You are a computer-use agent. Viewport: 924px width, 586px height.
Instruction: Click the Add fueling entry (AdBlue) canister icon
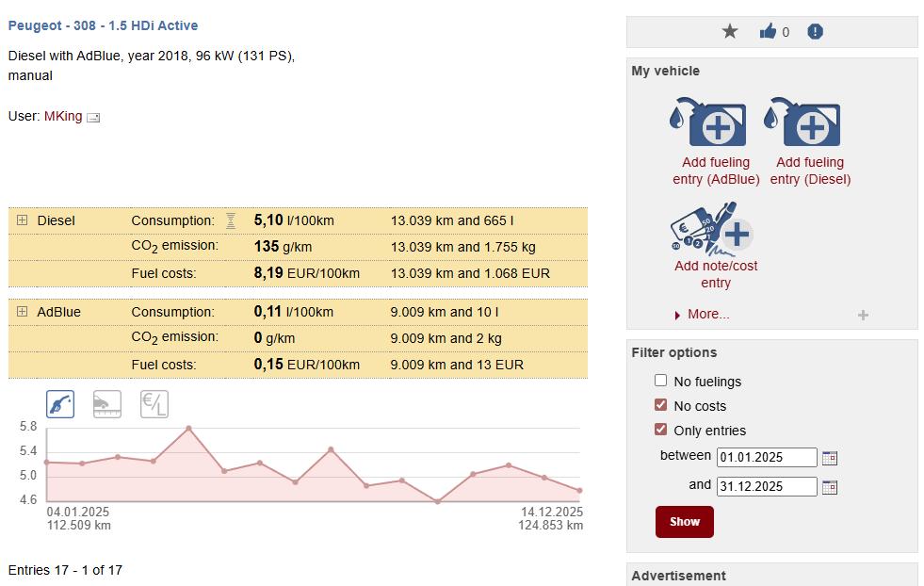(x=707, y=122)
